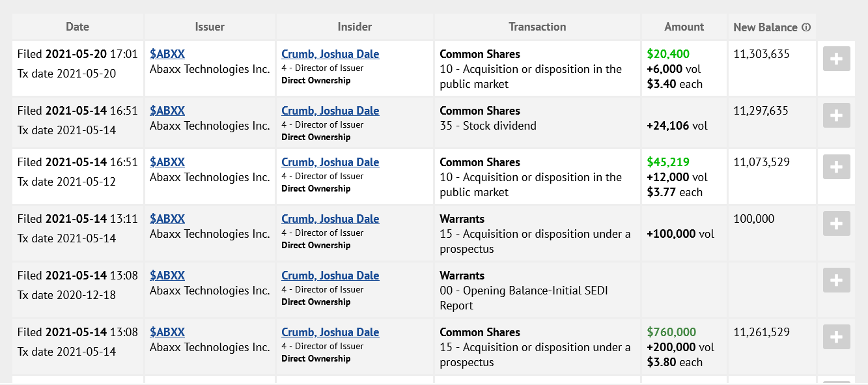Click the New Balance column header

765,27
